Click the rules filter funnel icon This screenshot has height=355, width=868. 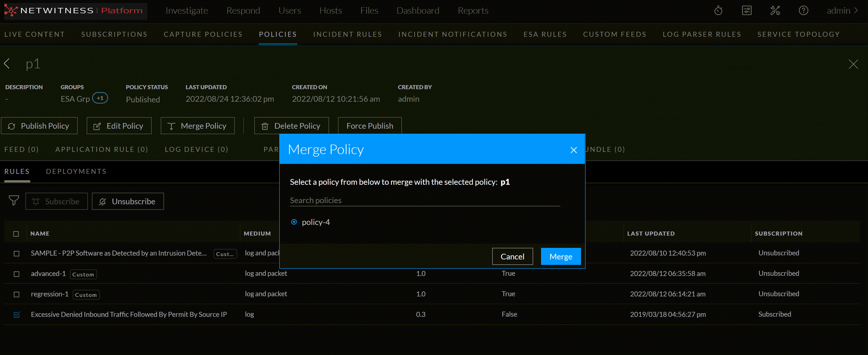[14, 201]
